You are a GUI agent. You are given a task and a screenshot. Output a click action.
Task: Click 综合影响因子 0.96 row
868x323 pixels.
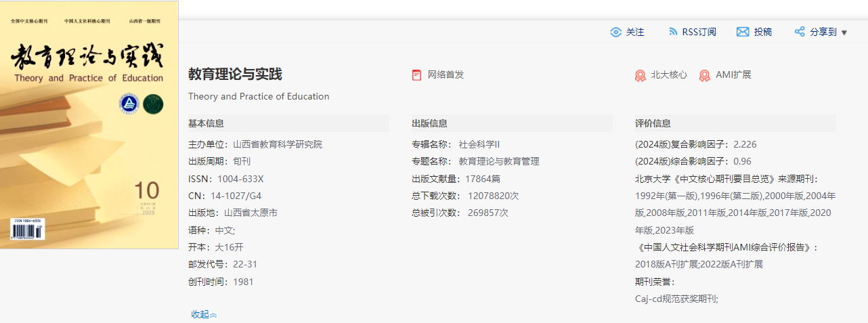pyautogui.click(x=693, y=161)
